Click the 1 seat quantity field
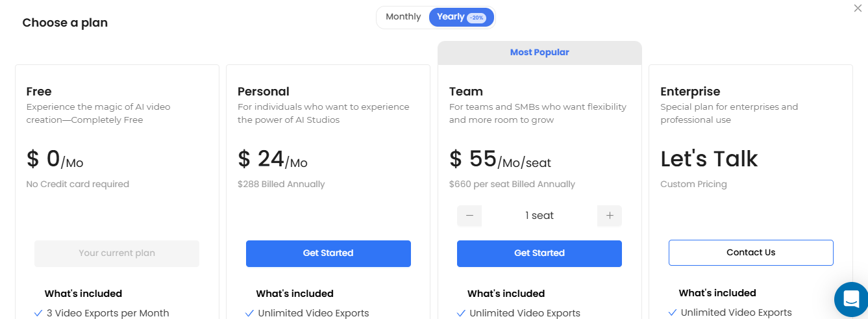 point(539,216)
